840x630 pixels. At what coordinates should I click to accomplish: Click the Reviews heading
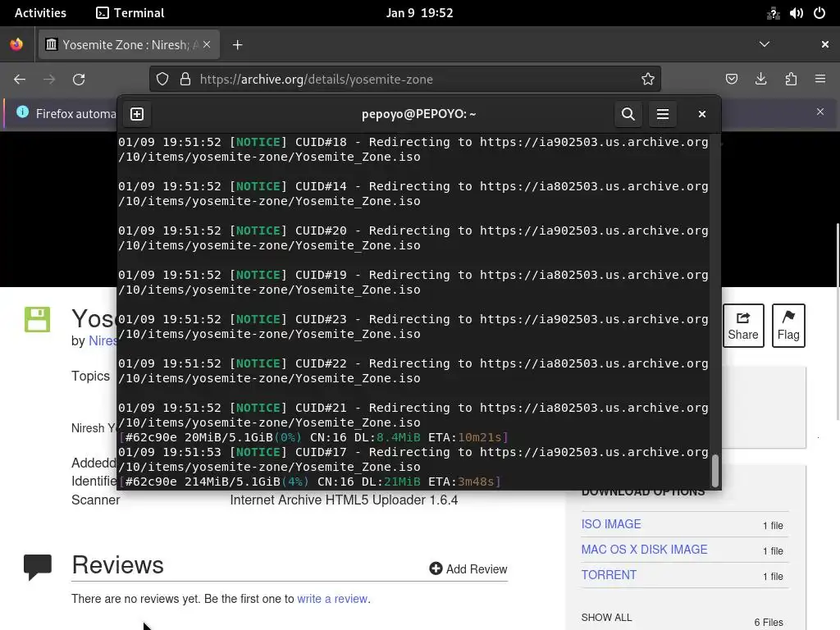point(118,564)
